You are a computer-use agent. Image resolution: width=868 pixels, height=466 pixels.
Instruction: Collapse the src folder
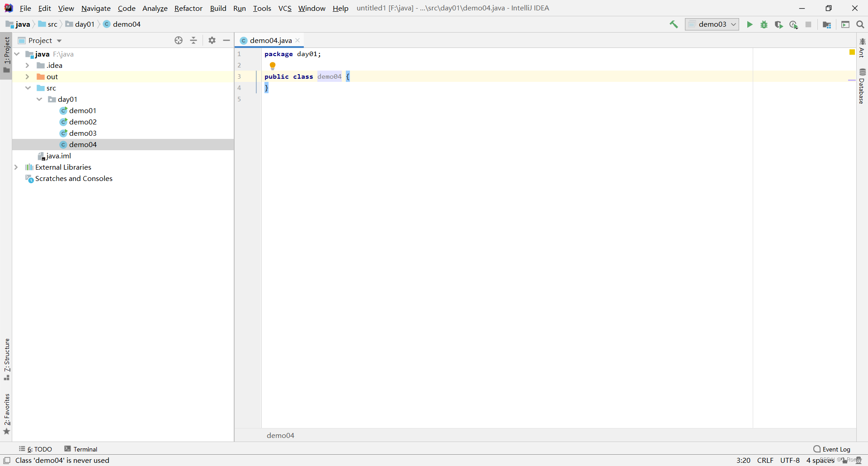click(28, 88)
